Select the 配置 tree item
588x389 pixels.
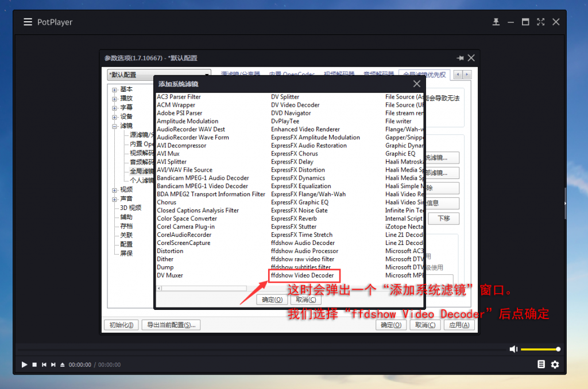126,244
